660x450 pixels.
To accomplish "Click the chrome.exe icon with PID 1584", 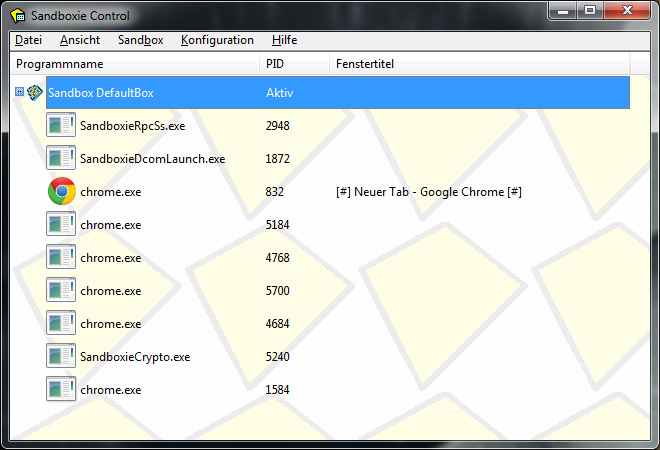I will pyautogui.click(x=61, y=389).
